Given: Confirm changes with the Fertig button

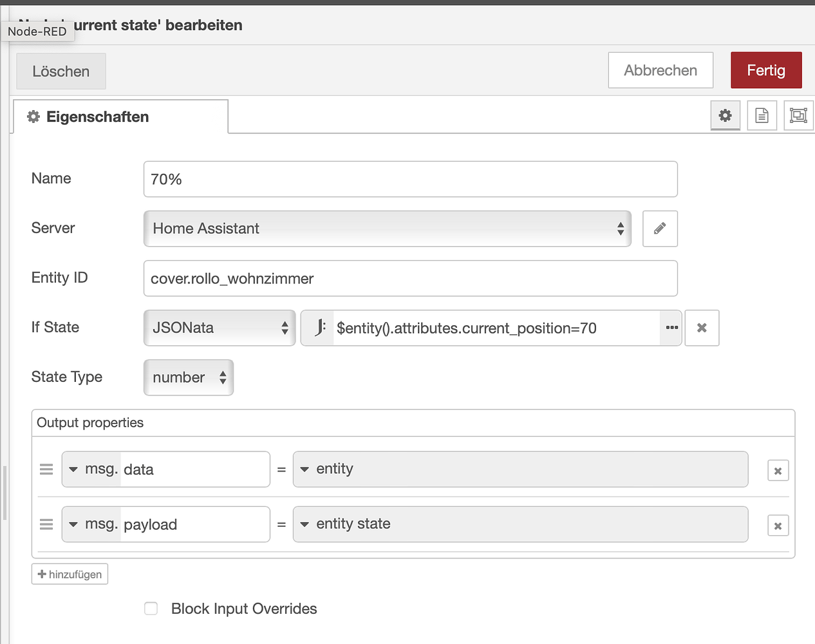Looking at the screenshot, I should pos(765,70).
